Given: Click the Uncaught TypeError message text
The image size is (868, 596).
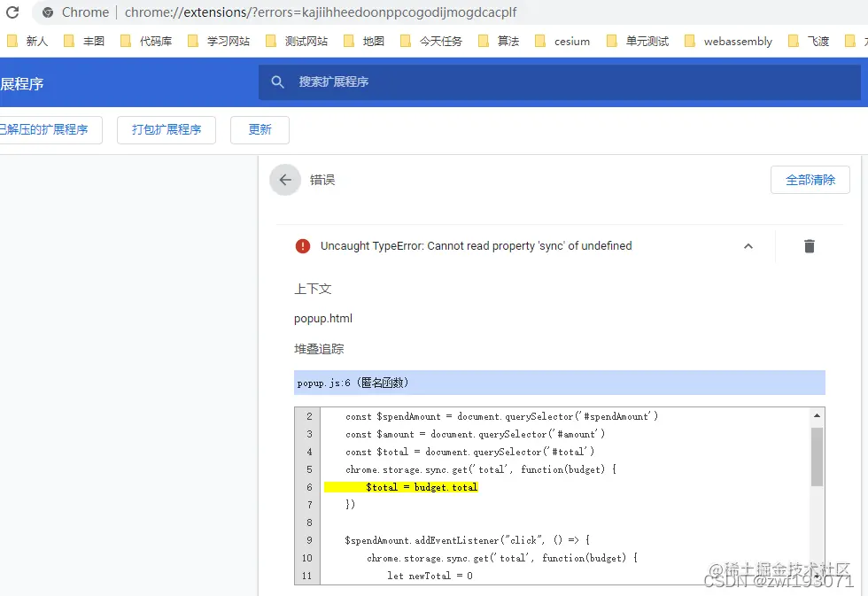Looking at the screenshot, I should point(477,245).
